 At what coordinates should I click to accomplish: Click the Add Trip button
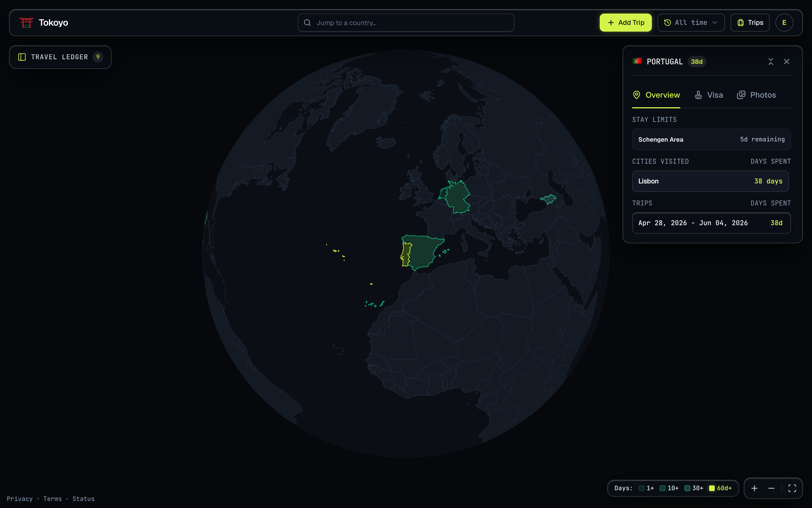pyautogui.click(x=625, y=23)
